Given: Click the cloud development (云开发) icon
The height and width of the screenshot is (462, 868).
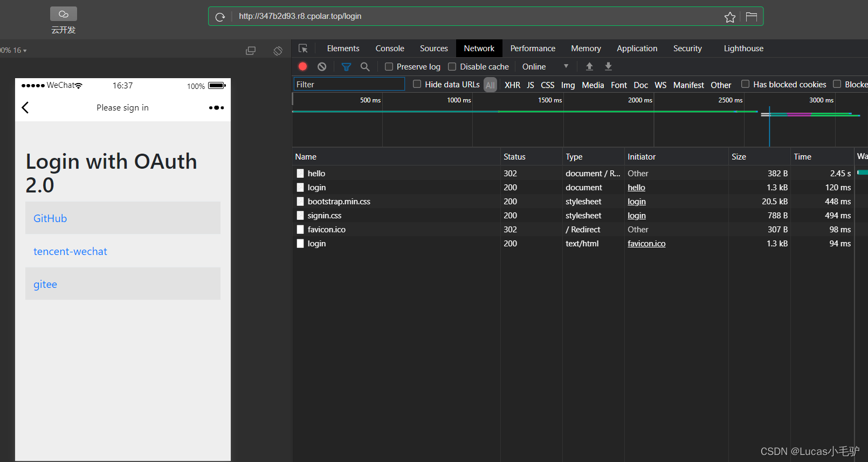Looking at the screenshot, I should (x=64, y=14).
